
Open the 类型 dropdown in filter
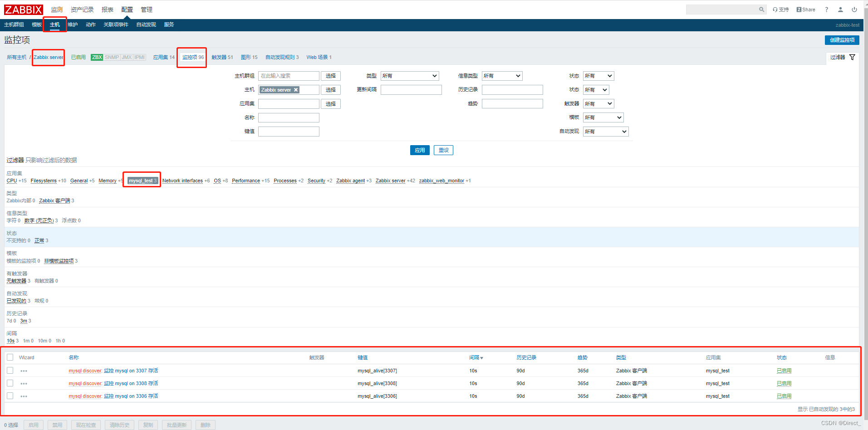click(x=410, y=76)
